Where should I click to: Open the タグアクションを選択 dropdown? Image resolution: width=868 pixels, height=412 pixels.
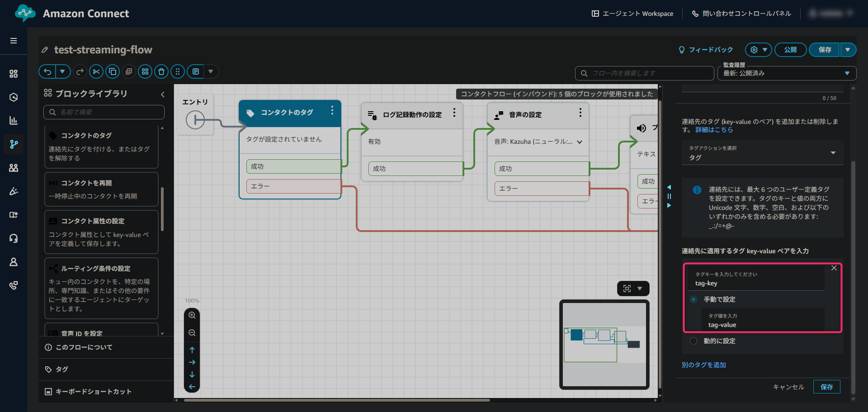point(762,153)
